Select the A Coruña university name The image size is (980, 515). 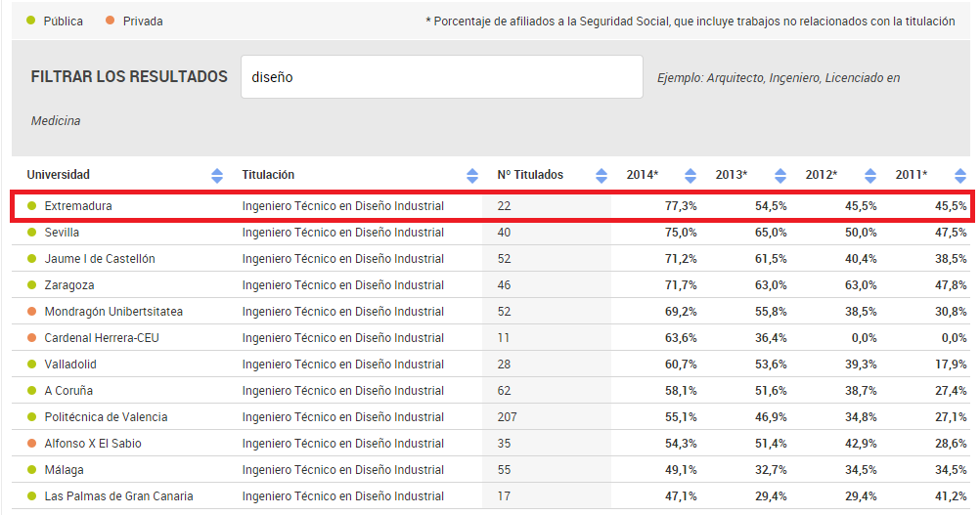coord(68,391)
